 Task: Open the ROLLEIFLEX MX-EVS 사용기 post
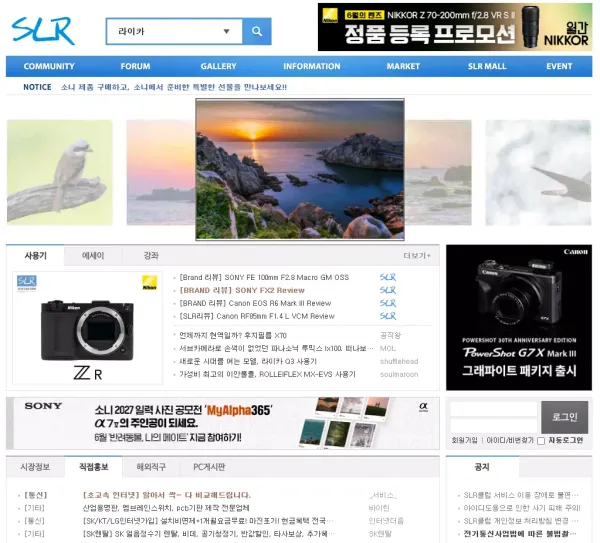pos(267,375)
